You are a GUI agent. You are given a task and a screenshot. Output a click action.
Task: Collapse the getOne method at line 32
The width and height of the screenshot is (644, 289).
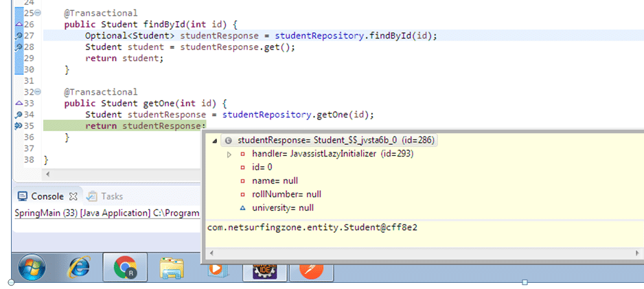pyautogui.click(x=37, y=92)
